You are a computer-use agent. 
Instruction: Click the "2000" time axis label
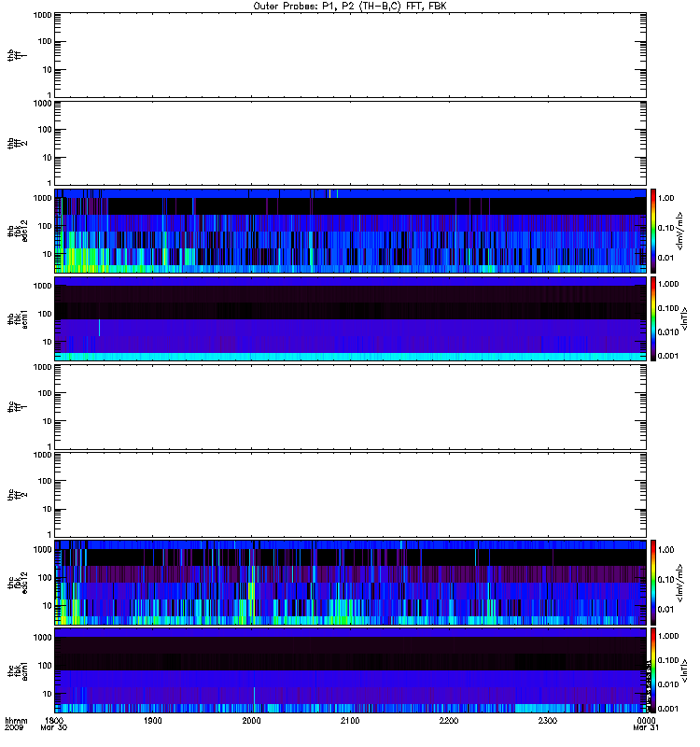point(251,720)
